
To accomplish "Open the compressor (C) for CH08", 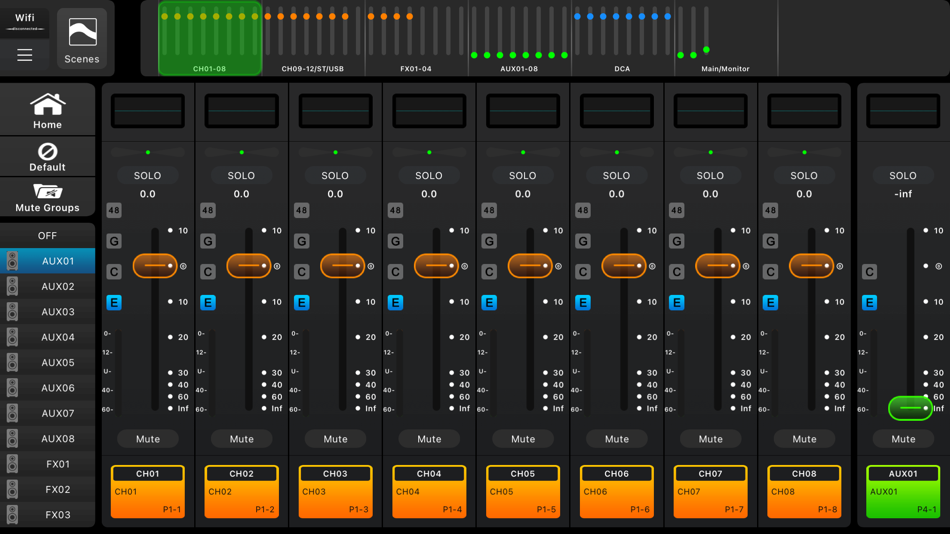I will [x=771, y=272].
